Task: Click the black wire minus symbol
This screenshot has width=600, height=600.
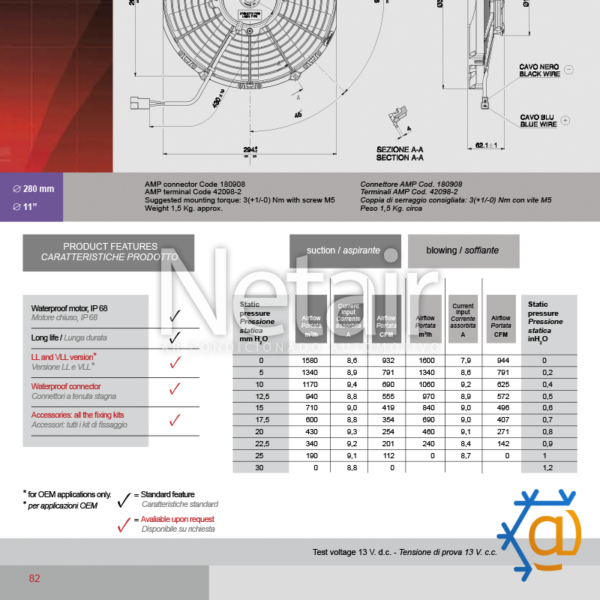Action: 567,70
